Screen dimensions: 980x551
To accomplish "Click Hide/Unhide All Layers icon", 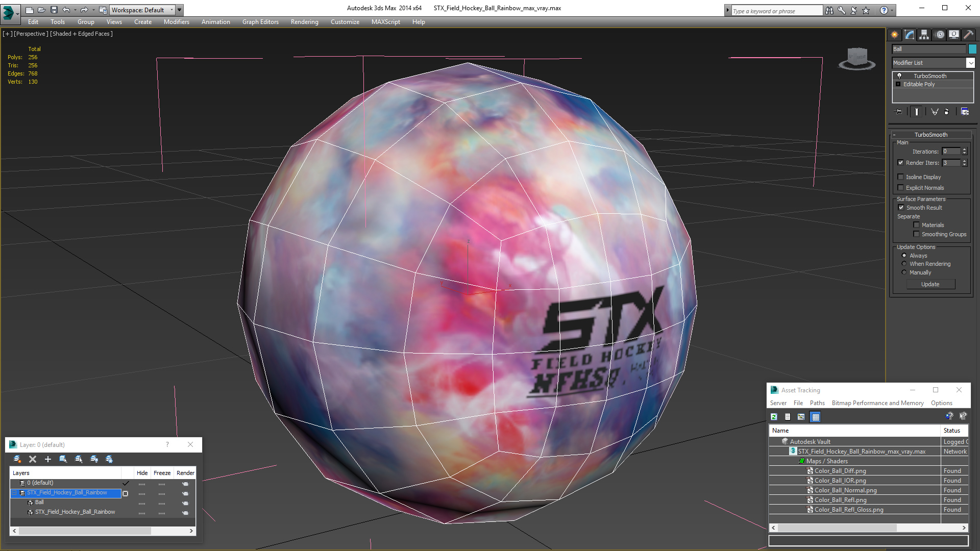I will (94, 459).
